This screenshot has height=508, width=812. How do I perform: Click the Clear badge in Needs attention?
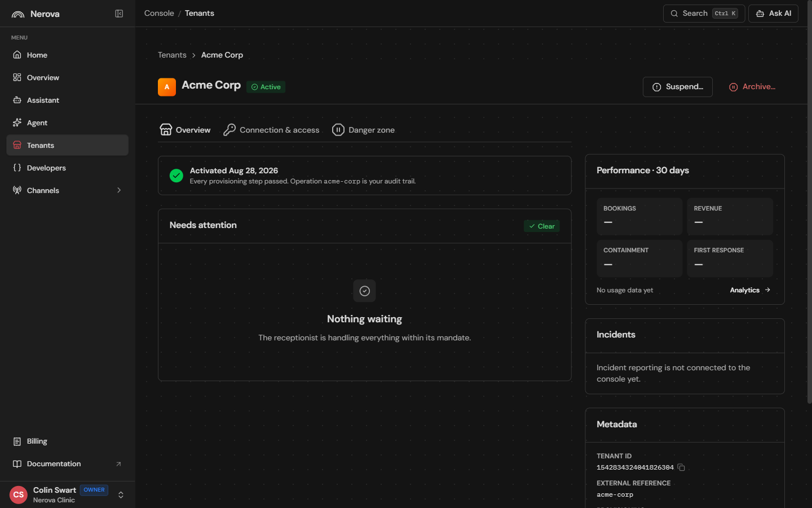click(x=542, y=226)
